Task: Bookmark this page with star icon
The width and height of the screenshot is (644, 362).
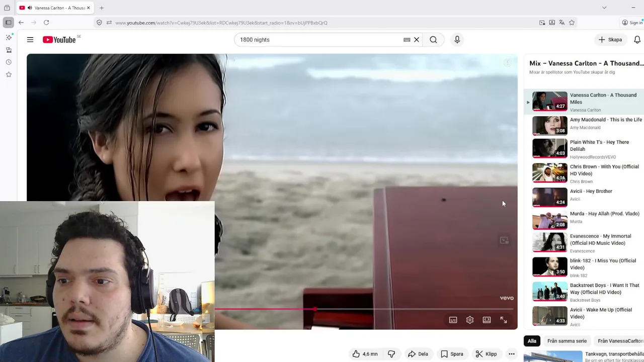Action: coord(572,23)
